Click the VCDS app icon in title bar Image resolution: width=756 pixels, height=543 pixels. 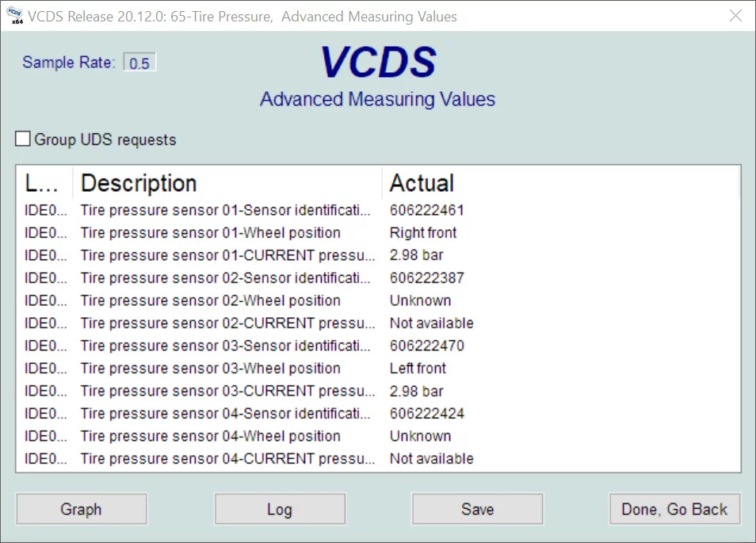click(15, 16)
